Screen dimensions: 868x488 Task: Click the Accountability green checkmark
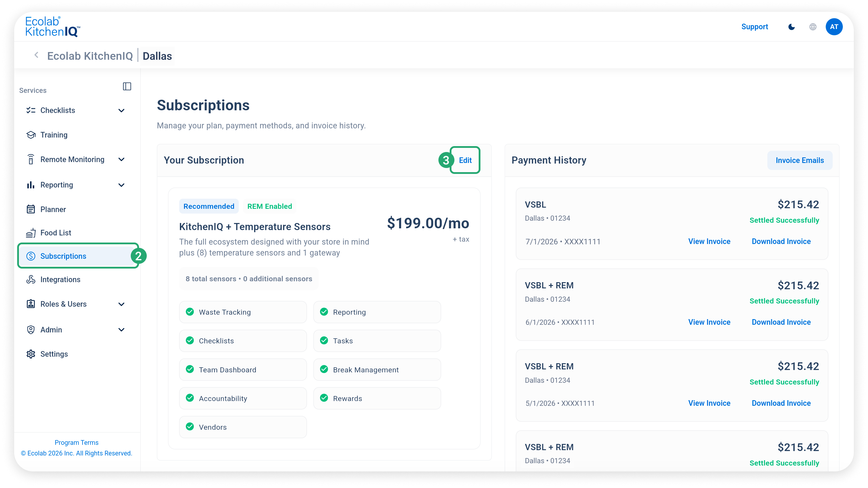[190, 398]
